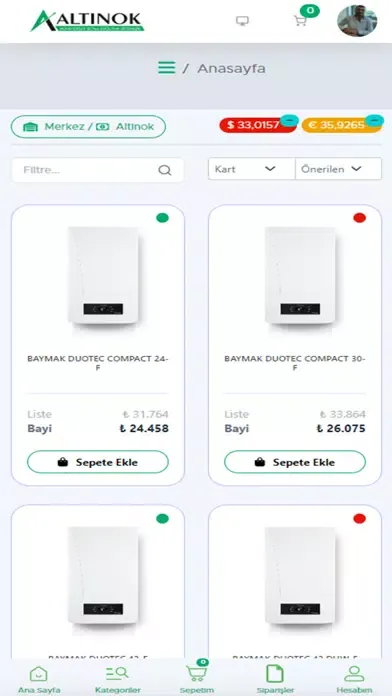Open Siparişler in bottom navigation
392x696 pixels.
(275, 680)
